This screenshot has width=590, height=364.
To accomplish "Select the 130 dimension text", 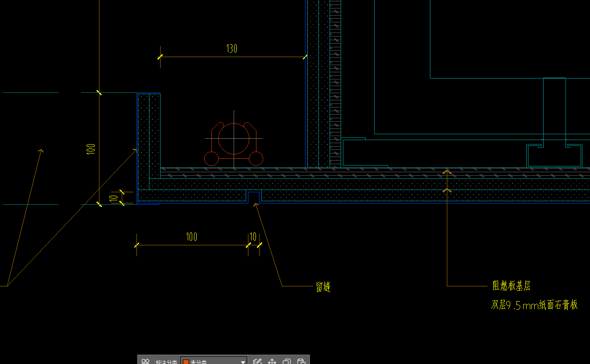I will point(231,49).
